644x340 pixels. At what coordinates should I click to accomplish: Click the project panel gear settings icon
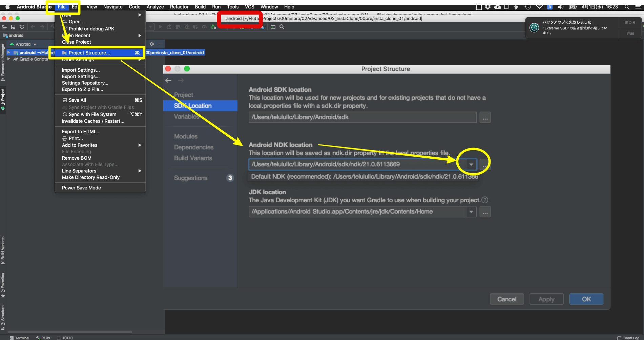(152, 44)
